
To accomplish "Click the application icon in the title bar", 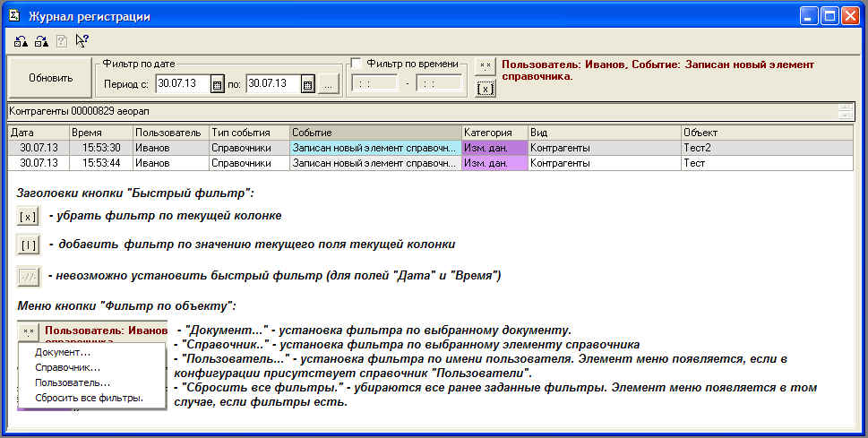I will [16, 15].
